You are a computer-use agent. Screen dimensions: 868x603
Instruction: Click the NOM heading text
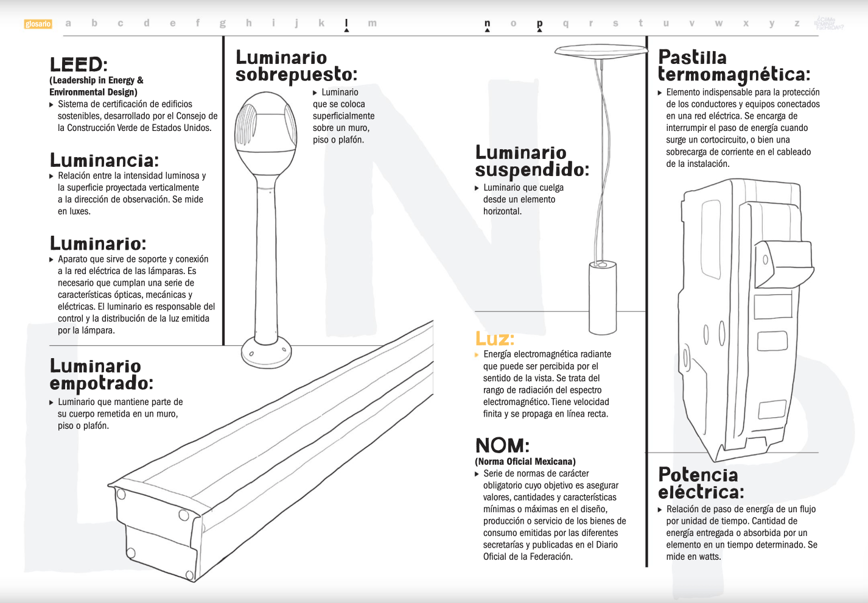(x=502, y=445)
